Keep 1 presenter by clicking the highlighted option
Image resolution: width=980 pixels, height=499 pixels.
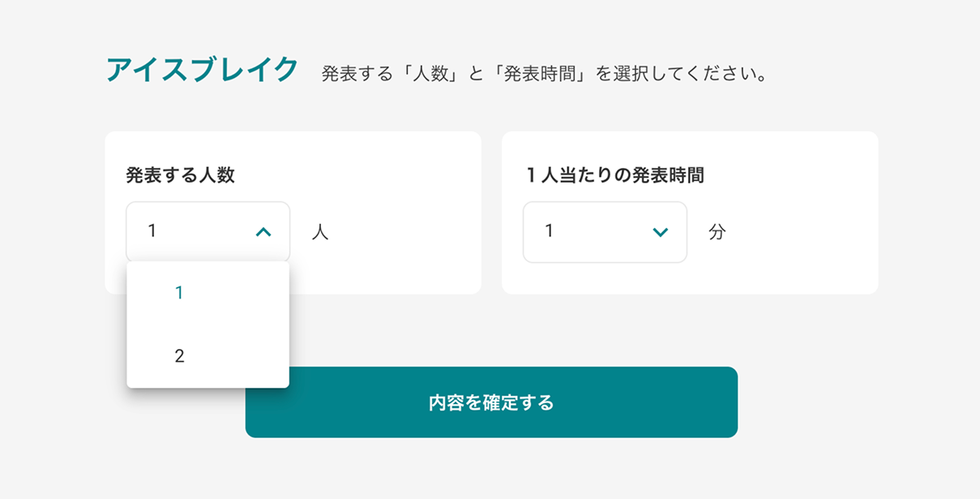(x=179, y=292)
